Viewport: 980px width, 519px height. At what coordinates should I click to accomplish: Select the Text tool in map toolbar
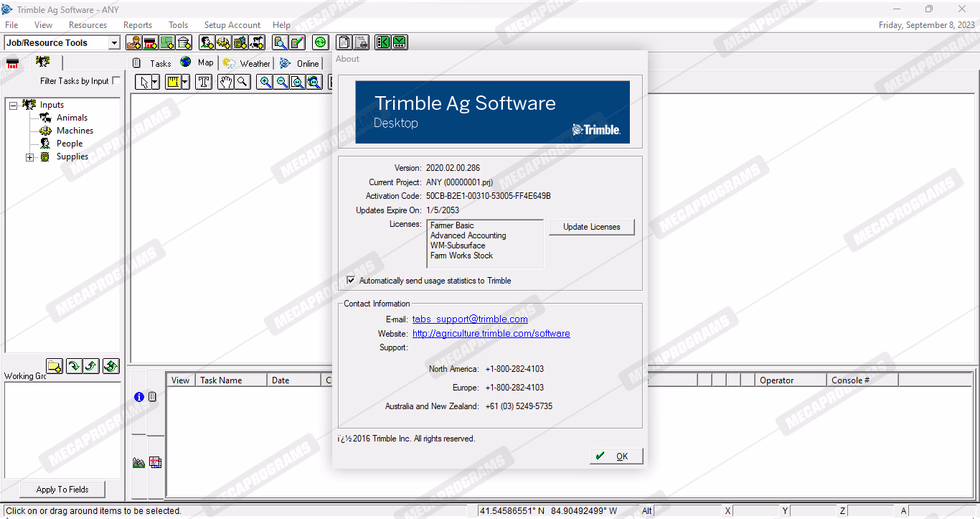pyautogui.click(x=204, y=82)
